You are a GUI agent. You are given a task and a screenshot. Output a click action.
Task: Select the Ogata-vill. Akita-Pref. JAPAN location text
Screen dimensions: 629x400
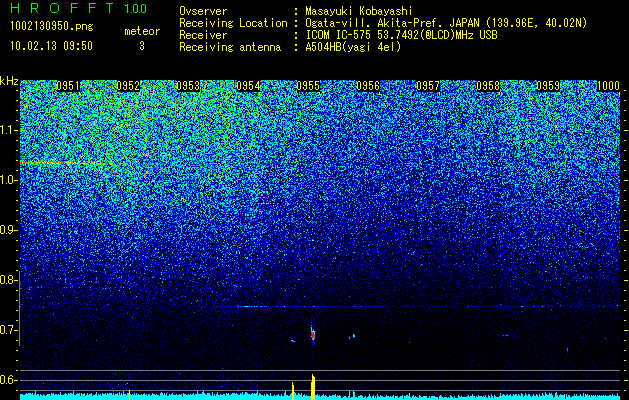coord(446,23)
